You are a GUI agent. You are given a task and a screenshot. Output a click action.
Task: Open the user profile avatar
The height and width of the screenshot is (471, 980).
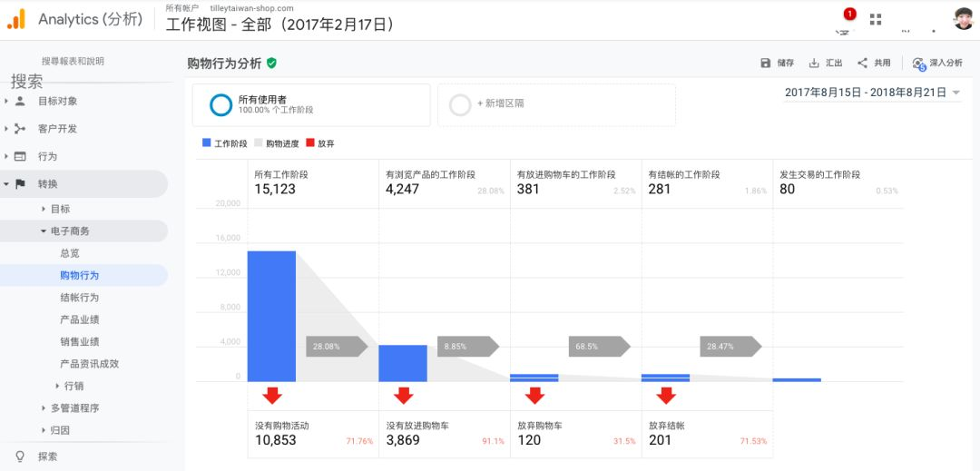pos(963,19)
